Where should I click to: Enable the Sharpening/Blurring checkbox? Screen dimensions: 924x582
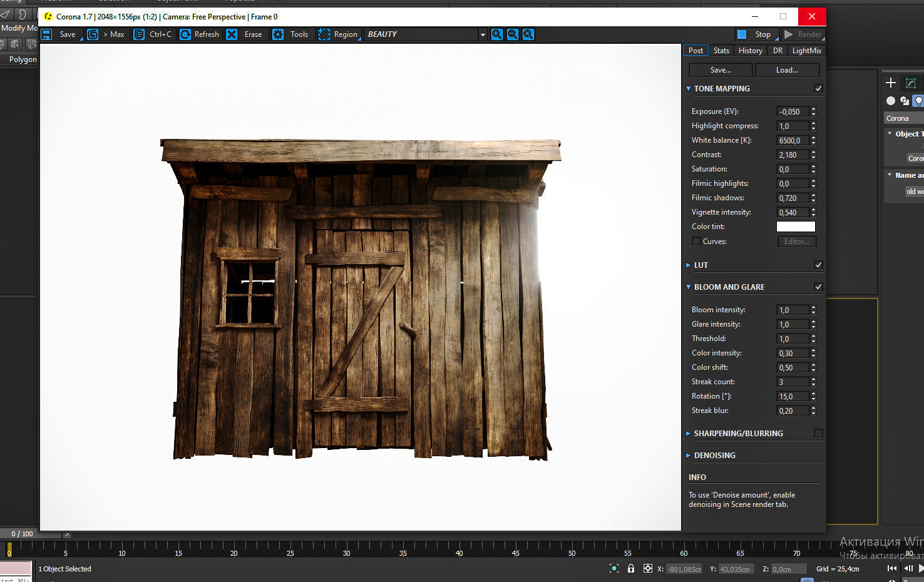point(818,434)
